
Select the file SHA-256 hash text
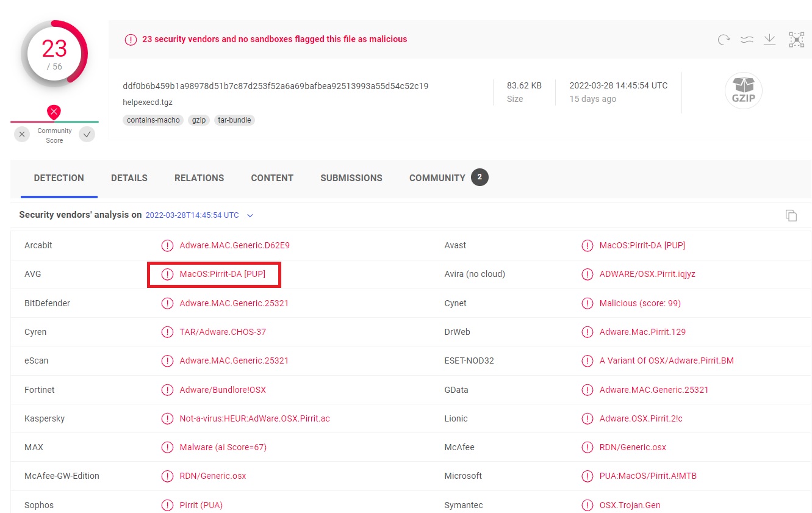tap(276, 86)
